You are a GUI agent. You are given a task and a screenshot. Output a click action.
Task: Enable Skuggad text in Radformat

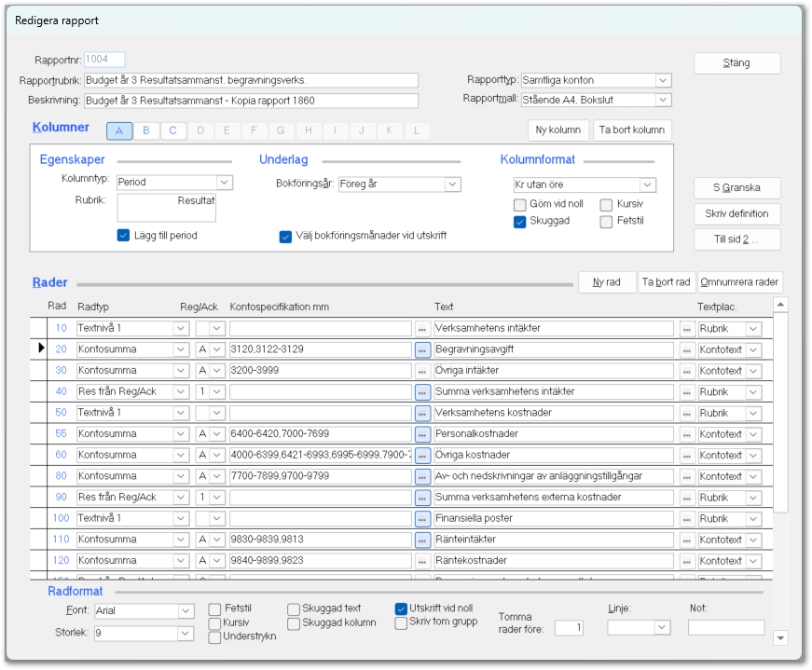tap(294, 609)
